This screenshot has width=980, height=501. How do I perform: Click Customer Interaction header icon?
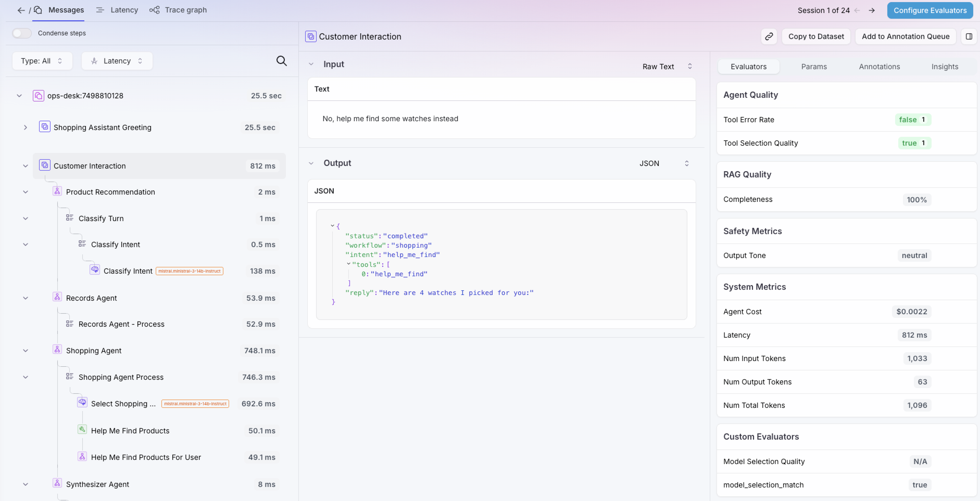click(x=311, y=36)
